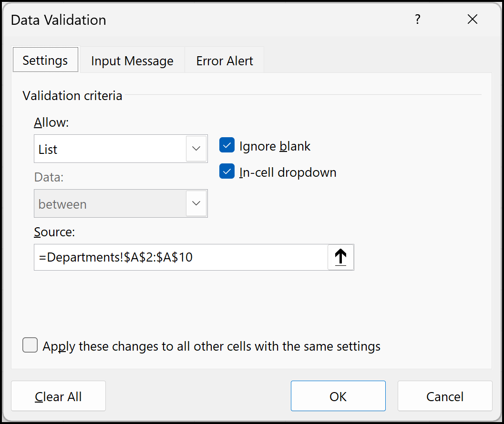
Task: Disable the In-cell dropdown option
Action: coord(227,171)
